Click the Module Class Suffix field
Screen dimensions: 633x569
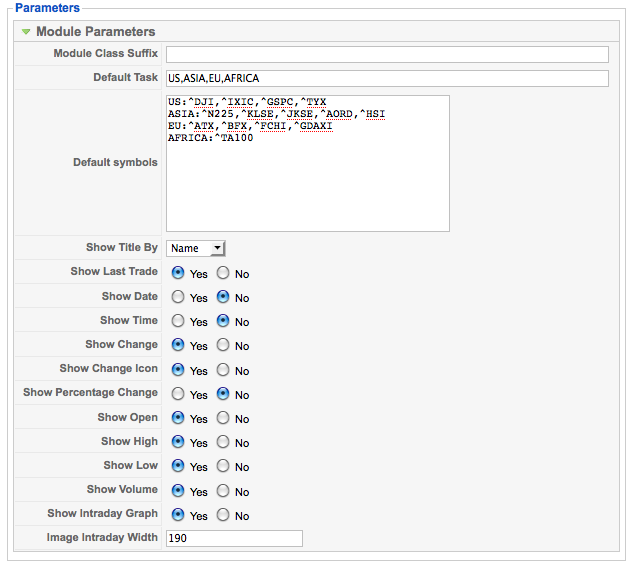coord(387,54)
